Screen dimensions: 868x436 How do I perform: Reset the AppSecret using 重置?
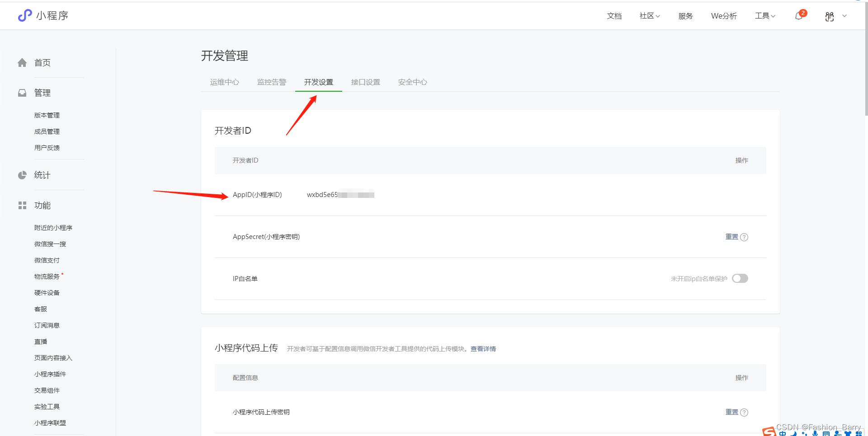tap(731, 237)
